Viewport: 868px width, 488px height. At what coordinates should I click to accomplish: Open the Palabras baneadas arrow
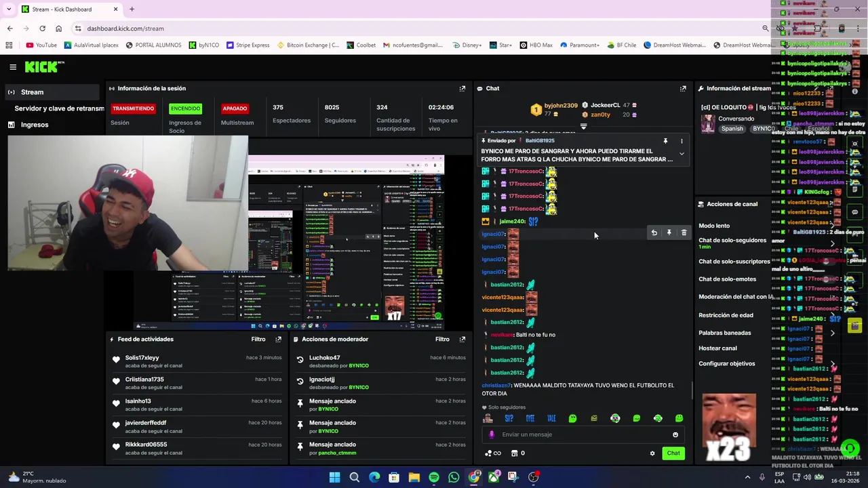(832, 333)
